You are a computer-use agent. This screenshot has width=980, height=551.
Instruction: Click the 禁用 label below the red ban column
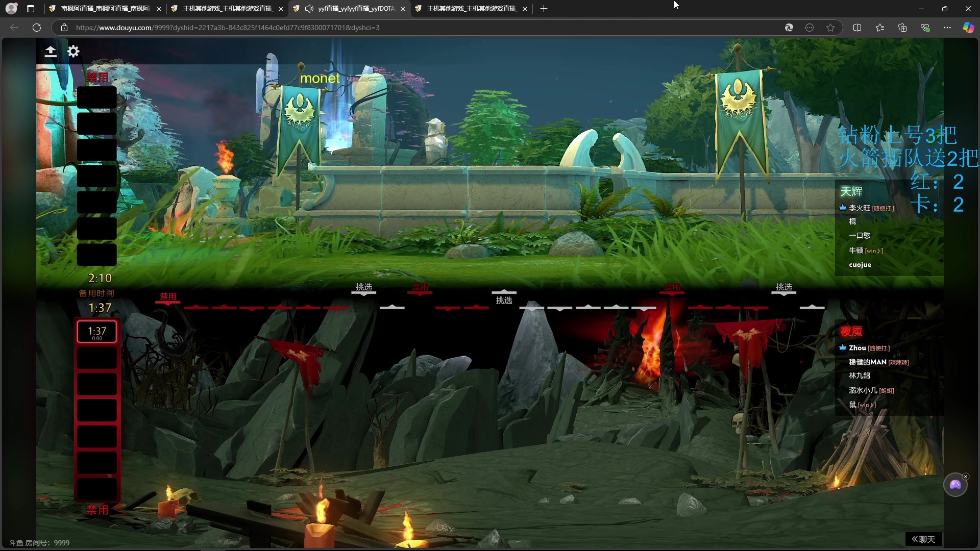[97, 510]
